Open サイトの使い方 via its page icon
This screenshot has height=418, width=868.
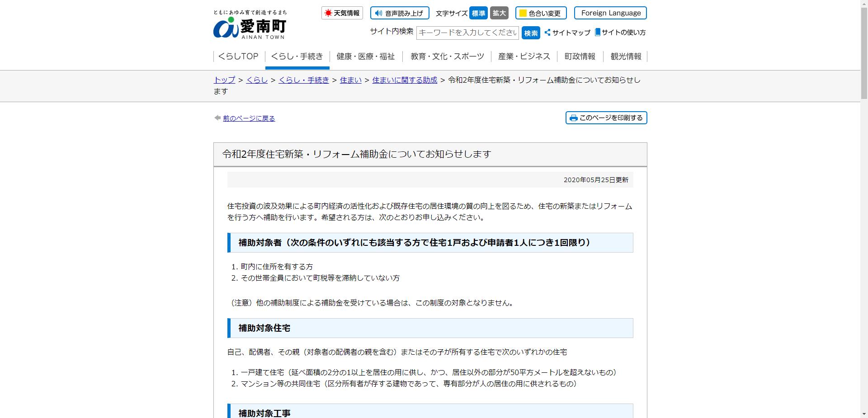click(x=598, y=33)
